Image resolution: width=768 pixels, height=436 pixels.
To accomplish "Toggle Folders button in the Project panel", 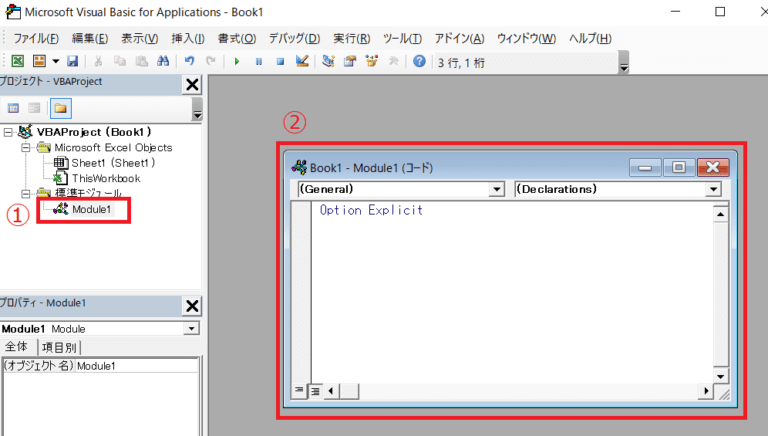I will [60, 107].
